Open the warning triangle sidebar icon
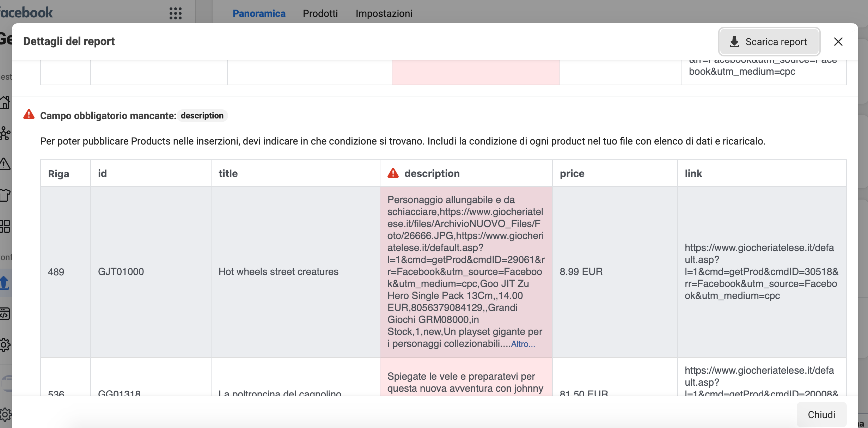 (5, 164)
